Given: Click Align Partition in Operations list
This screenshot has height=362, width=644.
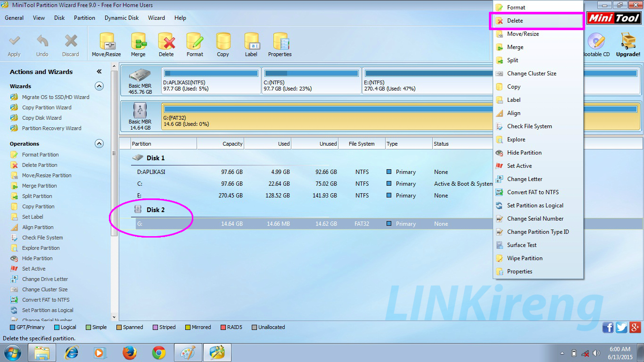Looking at the screenshot, I should click(38, 227).
